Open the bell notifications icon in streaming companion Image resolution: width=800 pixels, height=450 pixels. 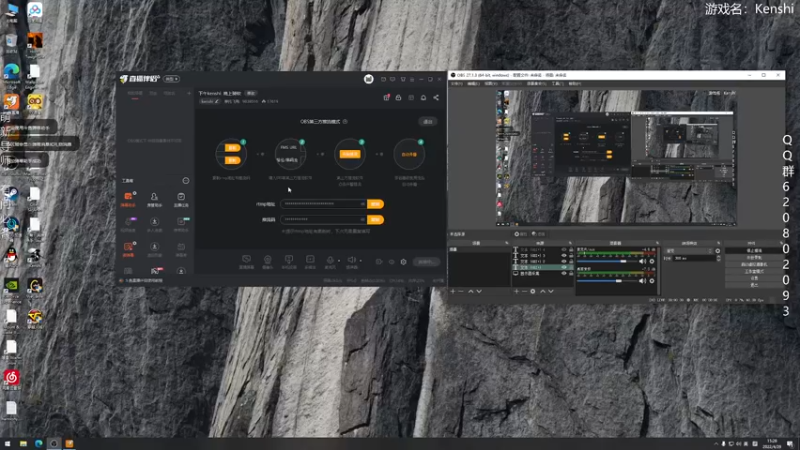tap(423, 97)
